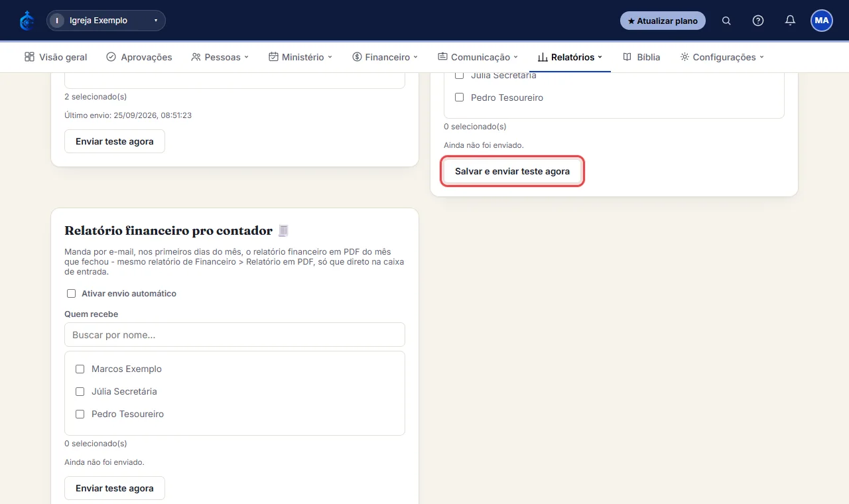The height and width of the screenshot is (504, 849).
Task: Expand the Pessoas menu chevron
Action: coord(247,57)
